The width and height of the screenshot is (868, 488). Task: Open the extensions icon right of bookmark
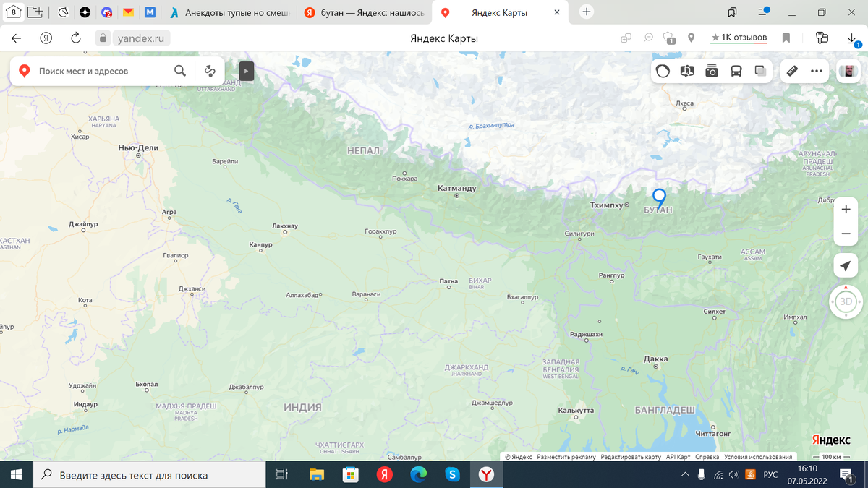[x=822, y=38]
